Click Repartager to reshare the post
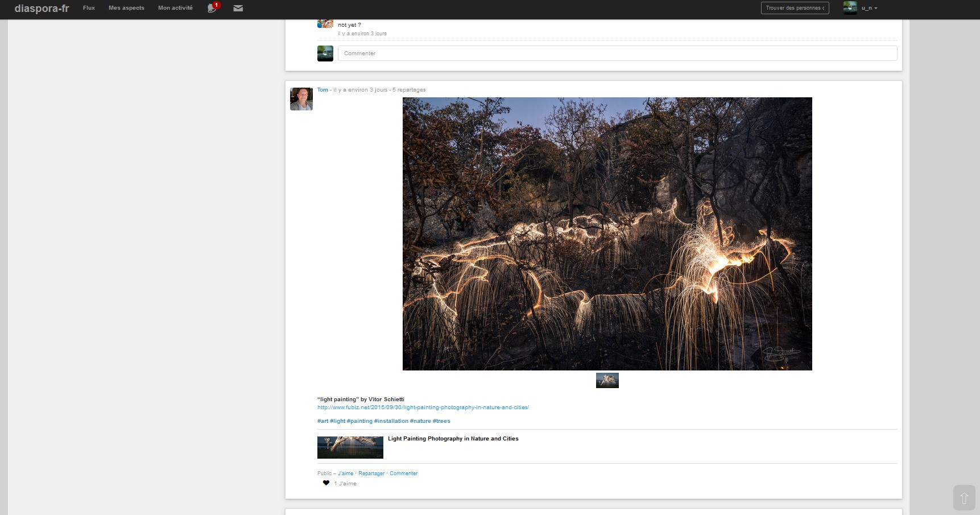Image resolution: width=980 pixels, height=515 pixels. tap(371, 473)
